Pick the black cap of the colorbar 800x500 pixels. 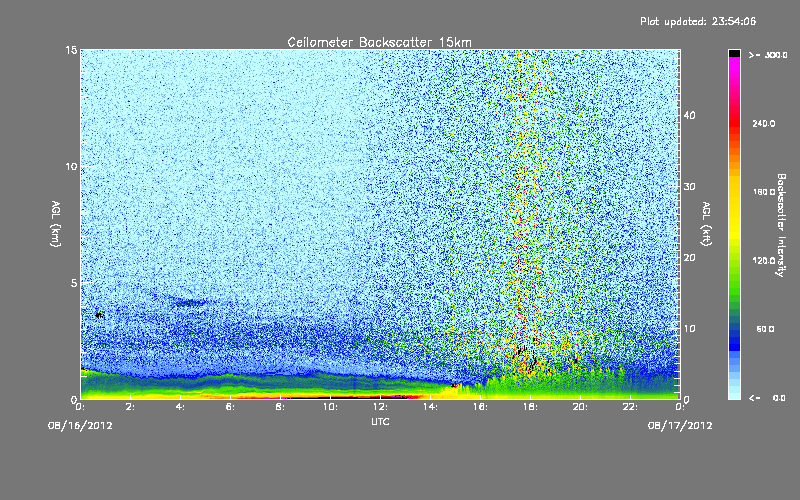pos(734,53)
